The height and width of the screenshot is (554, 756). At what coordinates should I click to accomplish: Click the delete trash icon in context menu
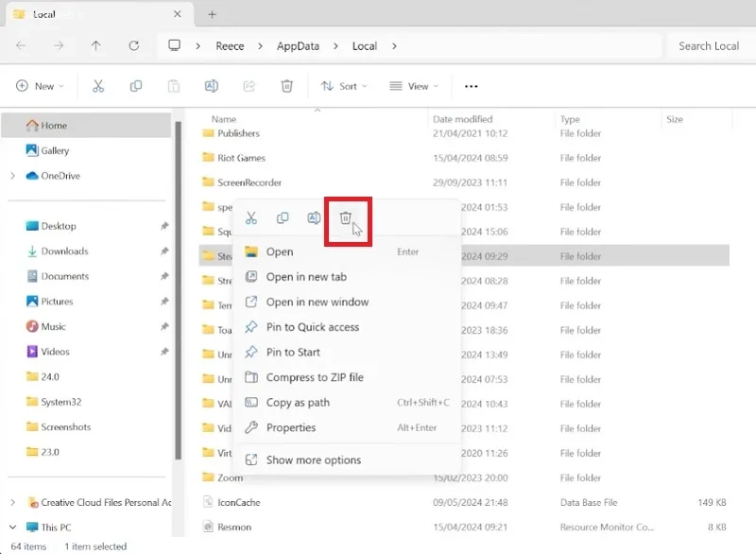point(345,218)
